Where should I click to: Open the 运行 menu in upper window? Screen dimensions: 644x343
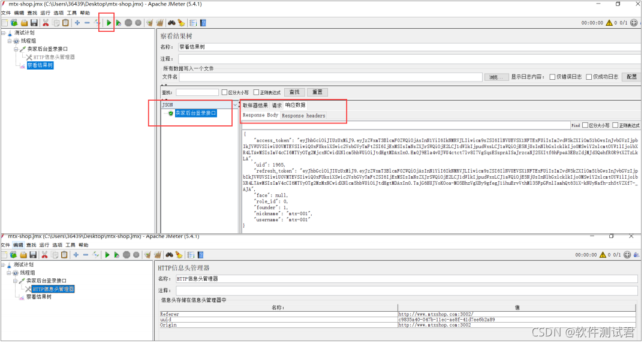pos(45,13)
